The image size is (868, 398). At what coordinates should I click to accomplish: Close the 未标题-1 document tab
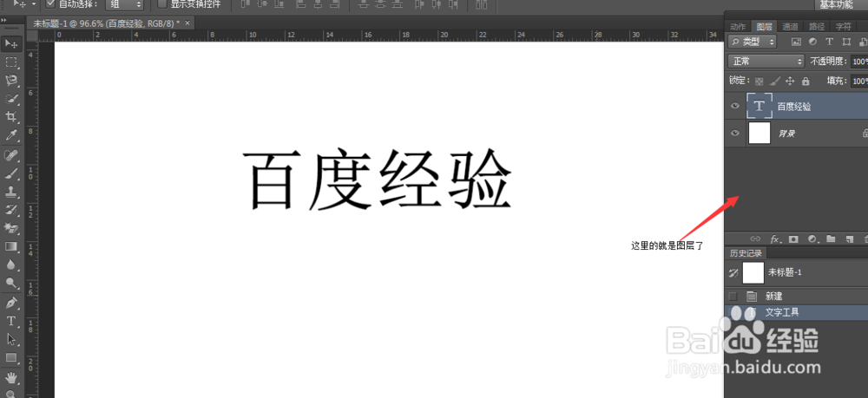click(x=187, y=23)
